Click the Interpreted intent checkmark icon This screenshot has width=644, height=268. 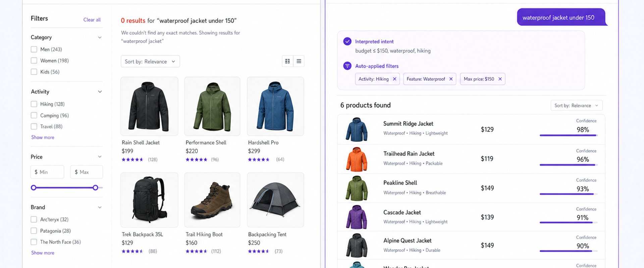[347, 42]
